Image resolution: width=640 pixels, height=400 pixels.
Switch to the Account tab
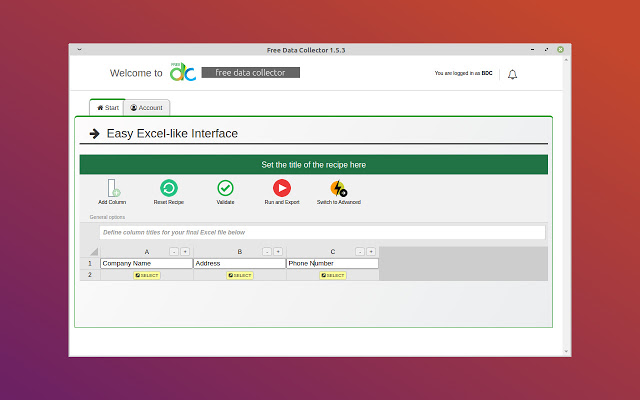pyautogui.click(x=147, y=107)
